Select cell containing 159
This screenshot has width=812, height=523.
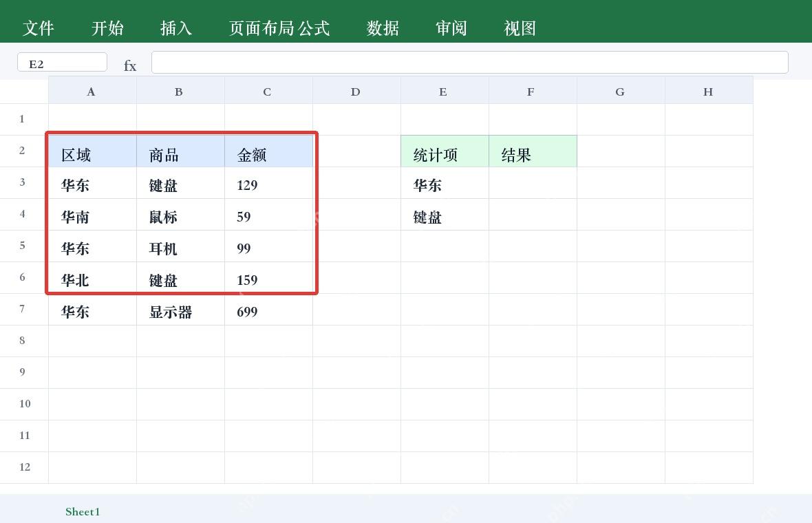point(268,277)
